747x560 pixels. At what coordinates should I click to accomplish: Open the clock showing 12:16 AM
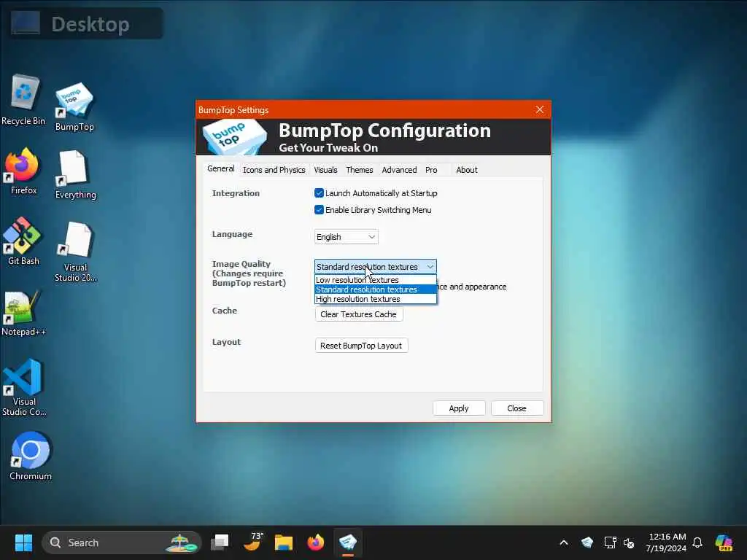pos(666,542)
